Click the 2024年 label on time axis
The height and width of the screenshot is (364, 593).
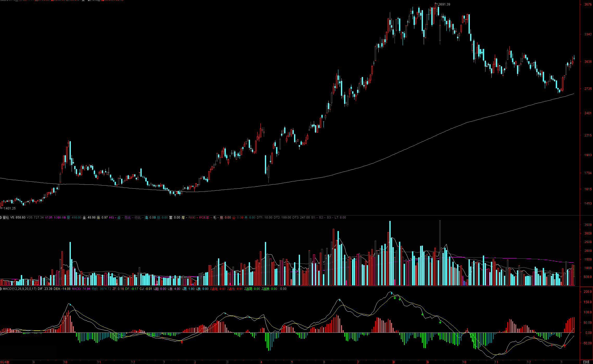5,362
